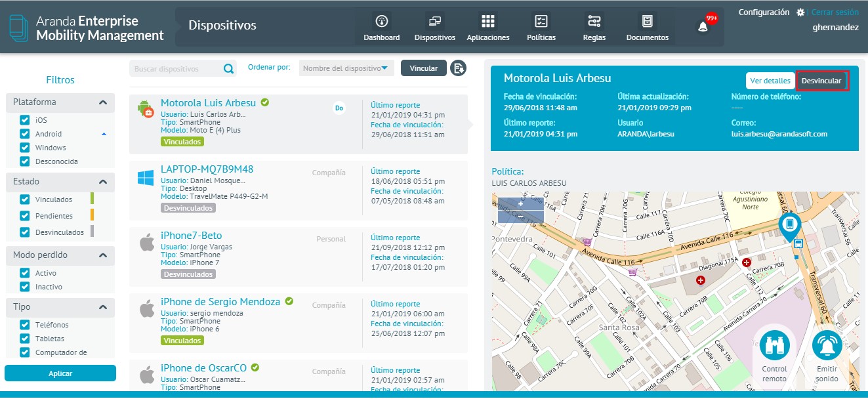Open the Reglas section
Viewport: 868px width, 399px height.
(x=594, y=28)
